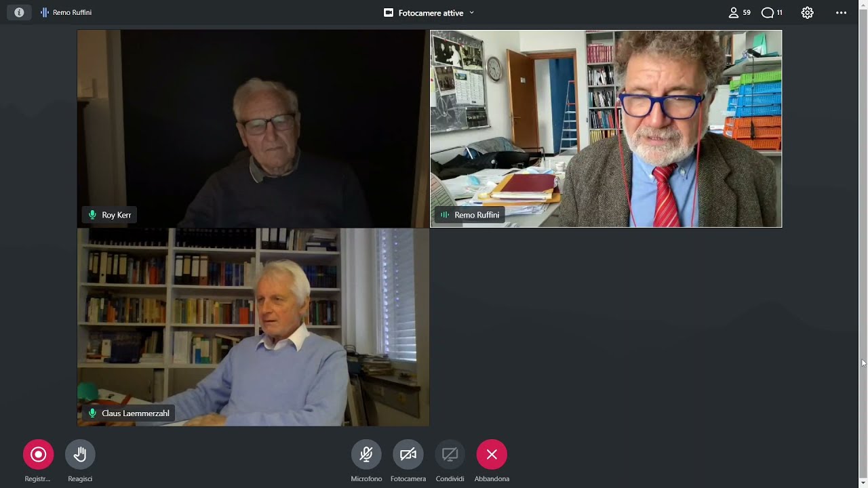Screen dimensions: 868x488
Task: Open the chat panel with 11 messages
Action: point(772,12)
